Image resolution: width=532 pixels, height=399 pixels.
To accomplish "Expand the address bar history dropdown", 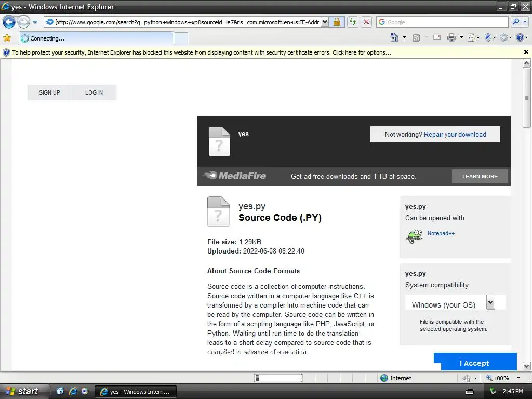I will tap(325, 22).
